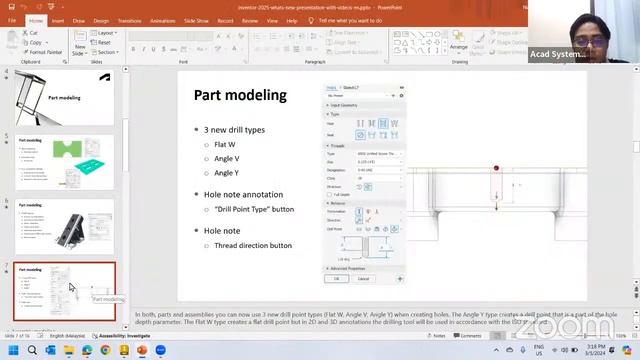The width and height of the screenshot is (640, 360).
Task: Apply Underline formatting
Action: (x=153, y=49)
